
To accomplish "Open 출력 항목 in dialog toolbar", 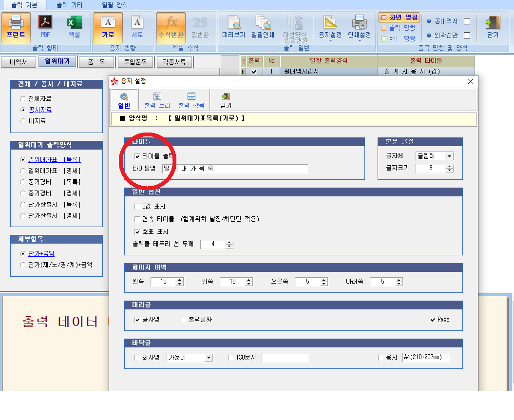I will (x=191, y=100).
